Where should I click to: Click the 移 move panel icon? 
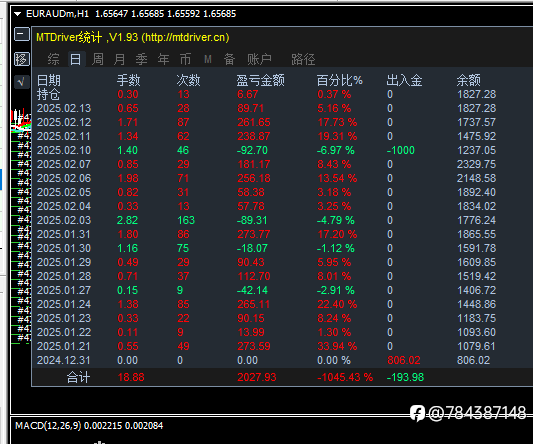(22, 59)
